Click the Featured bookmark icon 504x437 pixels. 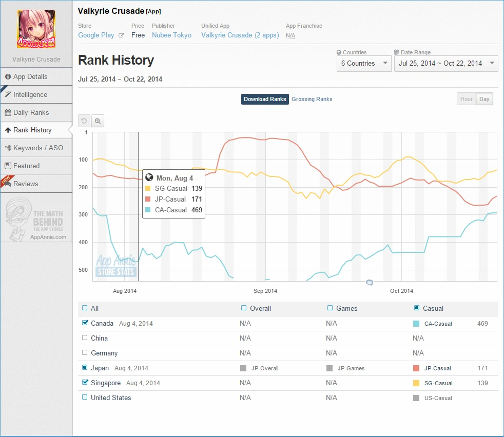click(8, 166)
